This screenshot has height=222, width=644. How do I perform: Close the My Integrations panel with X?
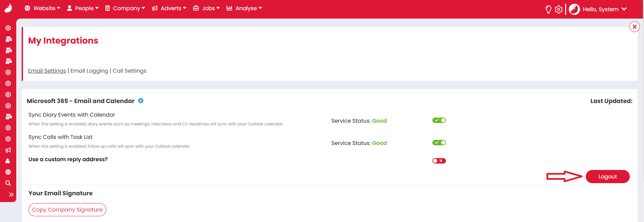click(635, 27)
